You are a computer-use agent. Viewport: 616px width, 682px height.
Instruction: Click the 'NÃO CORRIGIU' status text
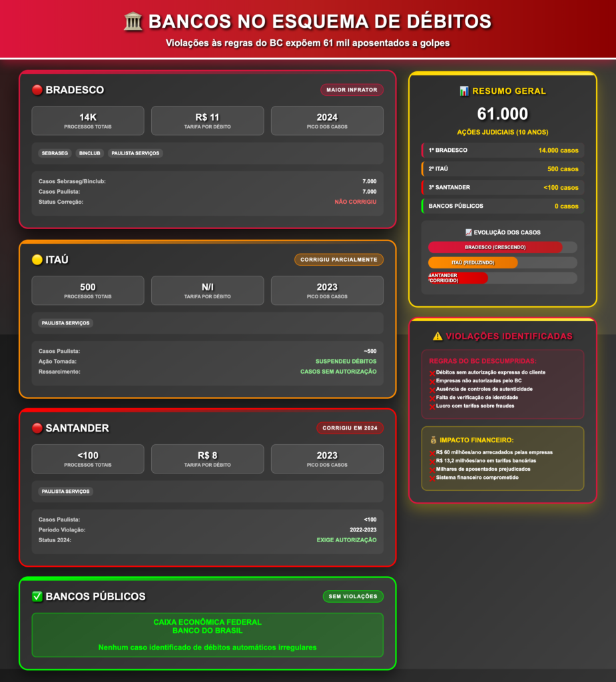[356, 202]
